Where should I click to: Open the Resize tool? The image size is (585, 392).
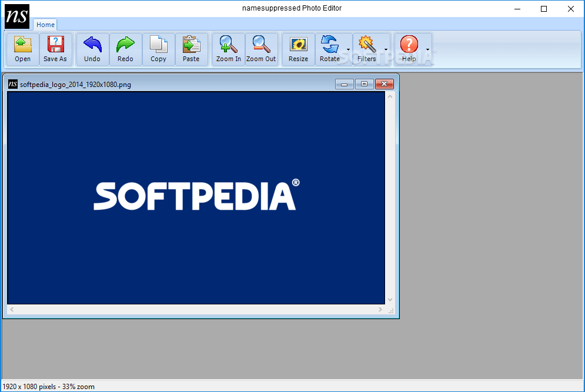coord(298,49)
